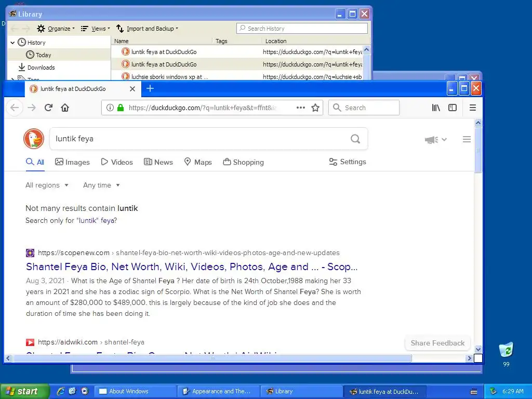The width and height of the screenshot is (532, 399).
Task: Open Import and Backup menu
Action: click(x=147, y=29)
